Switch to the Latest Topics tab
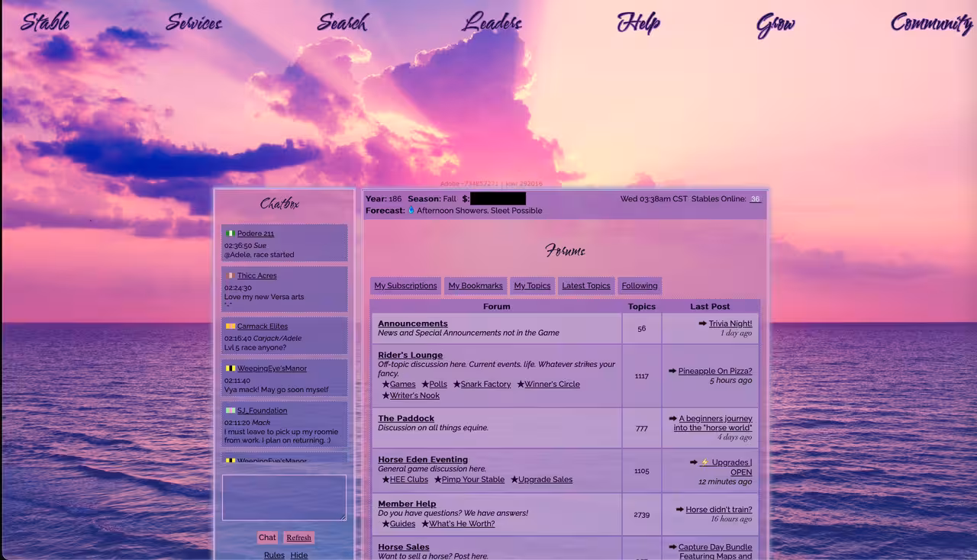Screen dimensions: 977x560 pyautogui.click(x=586, y=285)
